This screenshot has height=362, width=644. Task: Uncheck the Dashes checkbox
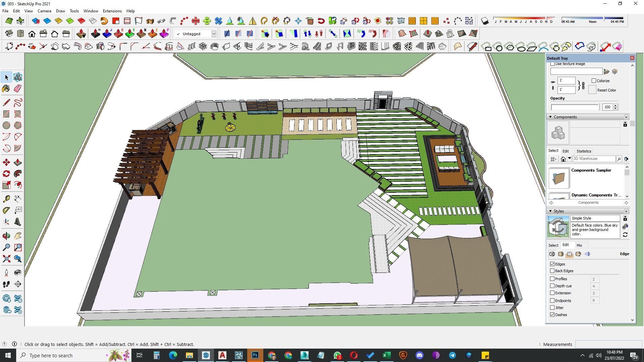(552, 315)
